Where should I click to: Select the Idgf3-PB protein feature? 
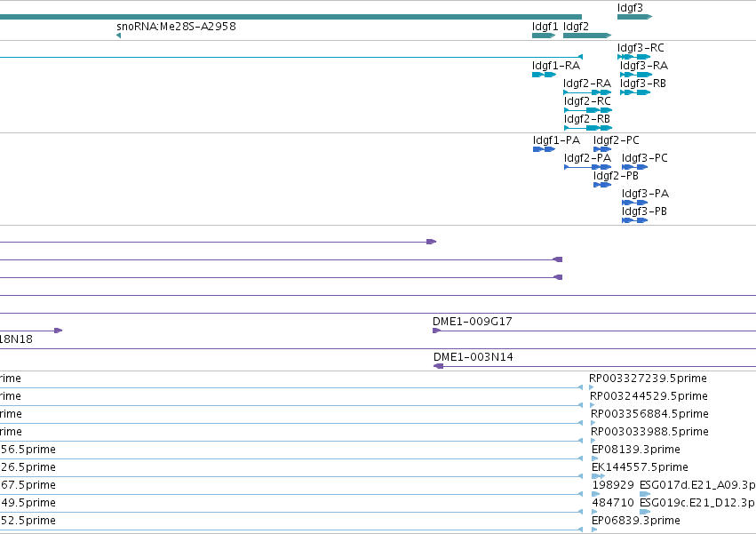634,221
